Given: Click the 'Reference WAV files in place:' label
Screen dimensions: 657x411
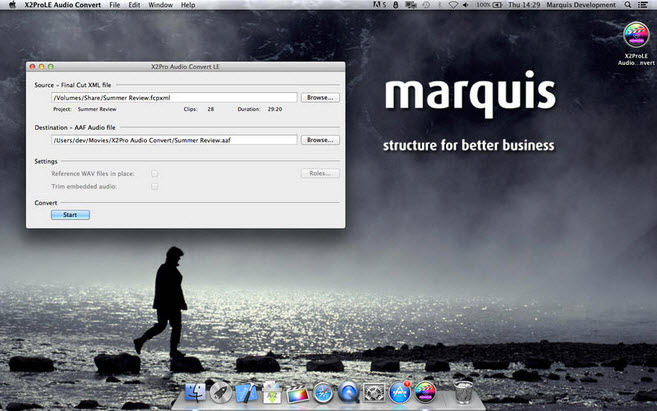Looking at the screenshot, I should (93, 173).
